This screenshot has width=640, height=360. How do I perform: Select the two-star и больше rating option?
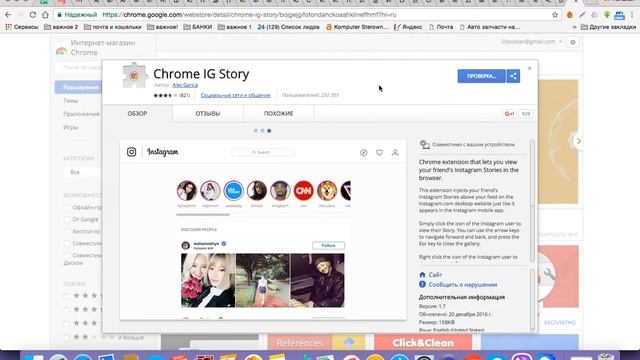coord(67,338)
